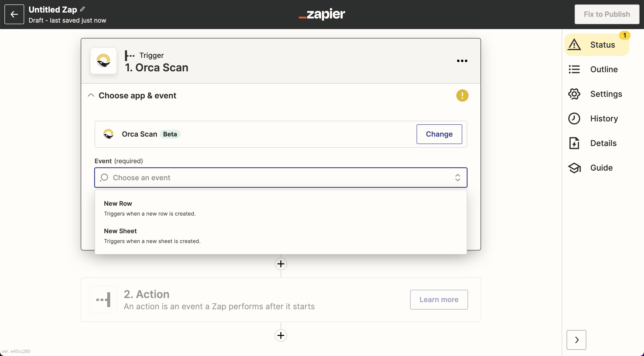Click the Status warning icon

[575, 44]
